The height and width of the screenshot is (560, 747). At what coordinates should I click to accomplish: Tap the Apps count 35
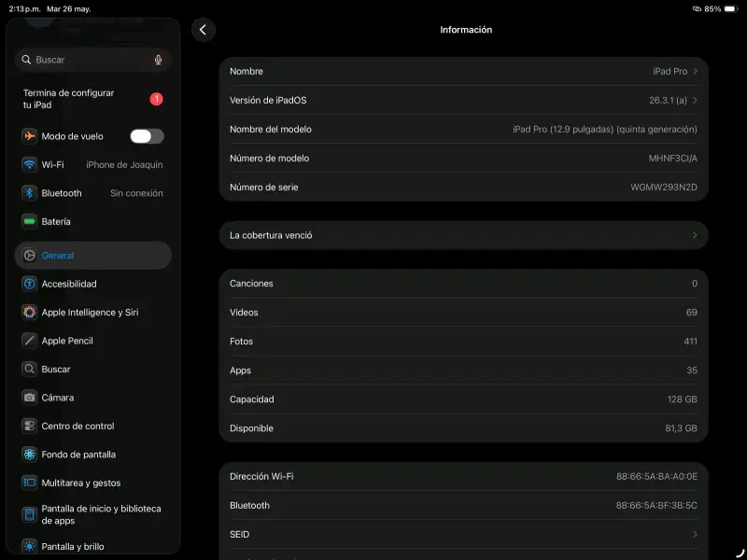[692, 371]
